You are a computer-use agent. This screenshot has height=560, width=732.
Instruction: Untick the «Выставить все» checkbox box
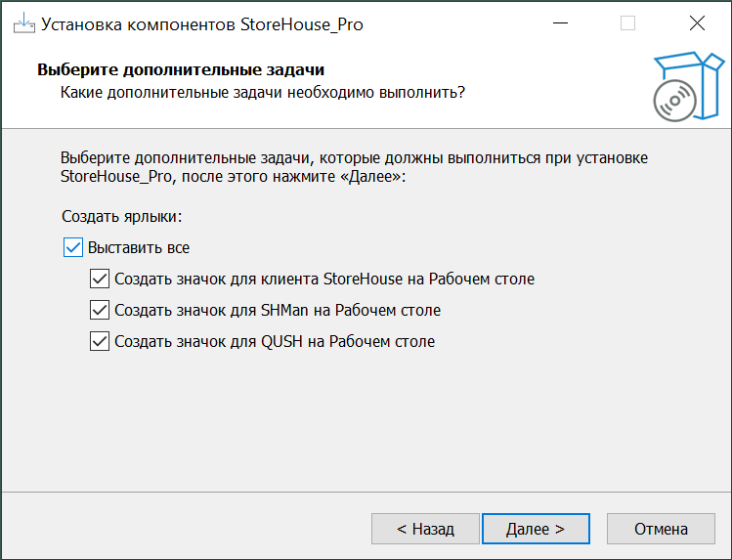coord(72,247)
